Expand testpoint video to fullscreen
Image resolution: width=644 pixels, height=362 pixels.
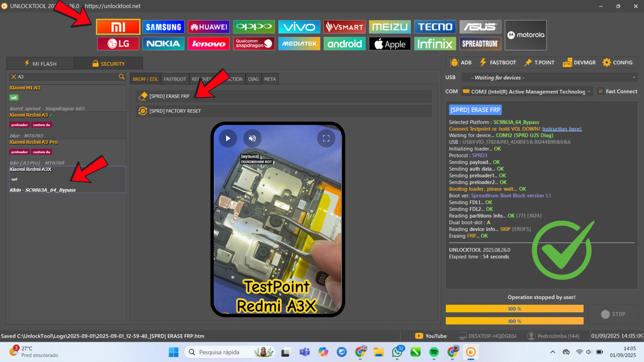click(326, 138)
